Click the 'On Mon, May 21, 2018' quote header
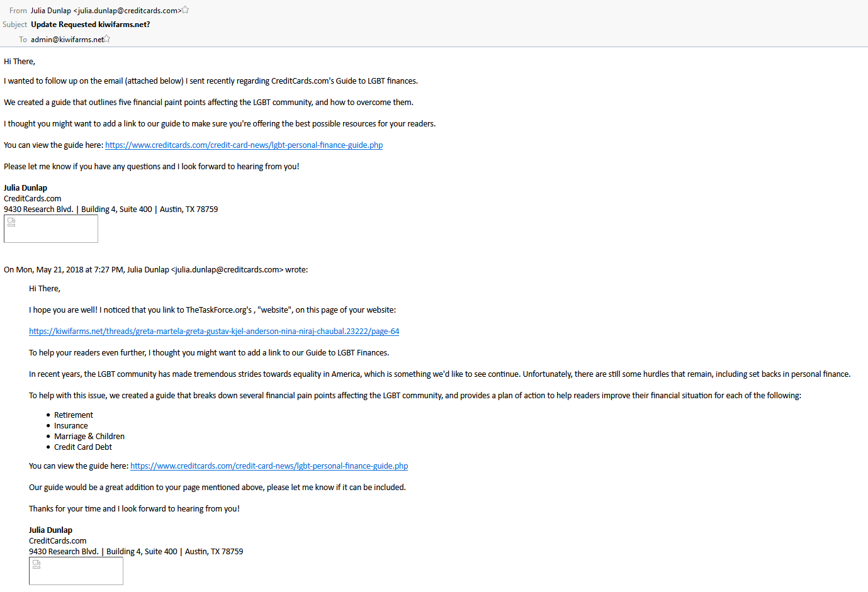This screenshot has width=868, height=592. point(155,270)
